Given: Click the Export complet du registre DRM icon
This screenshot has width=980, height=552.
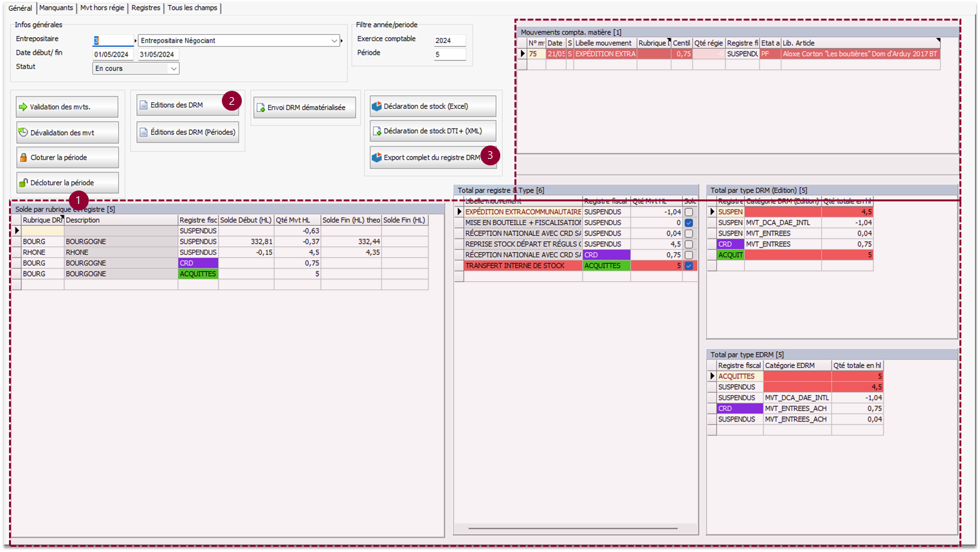Looking at the screenshot, I should pyautogui.click(x=377, y=158).
